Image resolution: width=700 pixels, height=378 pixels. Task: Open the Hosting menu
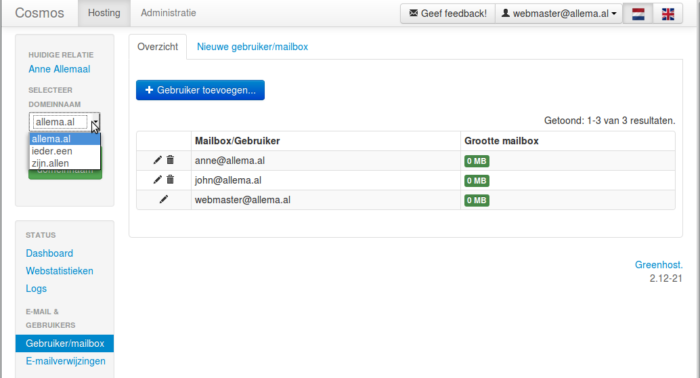tap(104, 13)
